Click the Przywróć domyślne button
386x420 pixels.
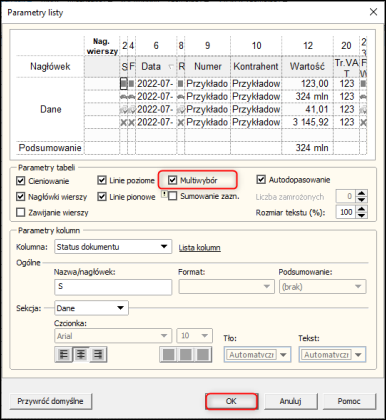pos(50,401)
